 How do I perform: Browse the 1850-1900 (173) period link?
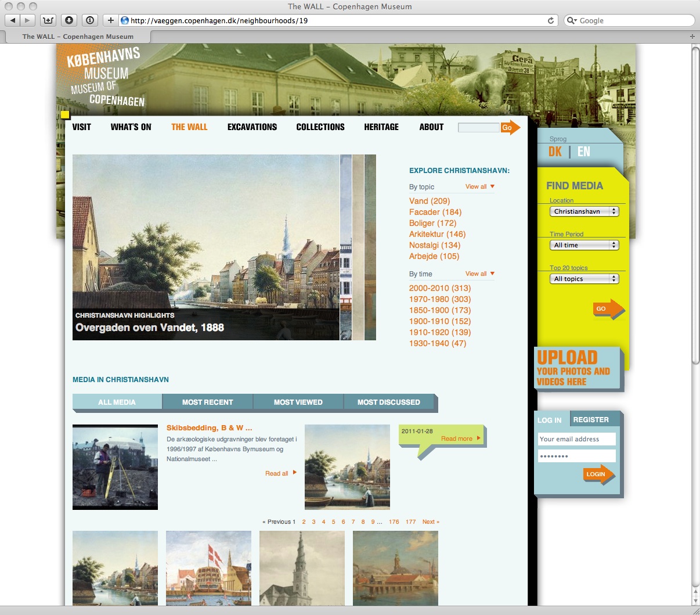click(440, 310)
